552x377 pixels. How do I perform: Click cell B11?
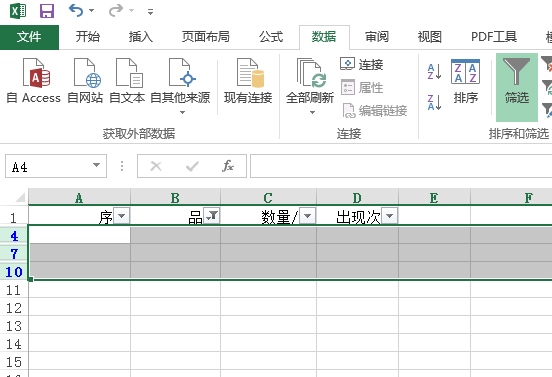tap(175, 289)
